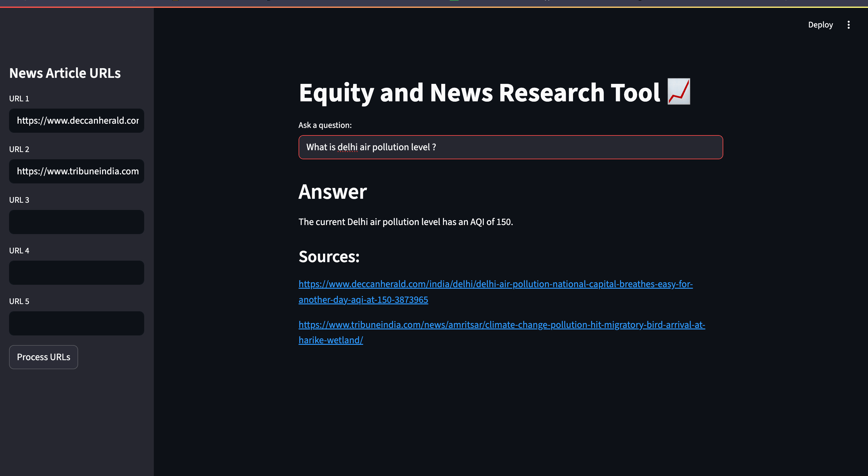Click into the empty URL 5 field

tap(77, 323)
